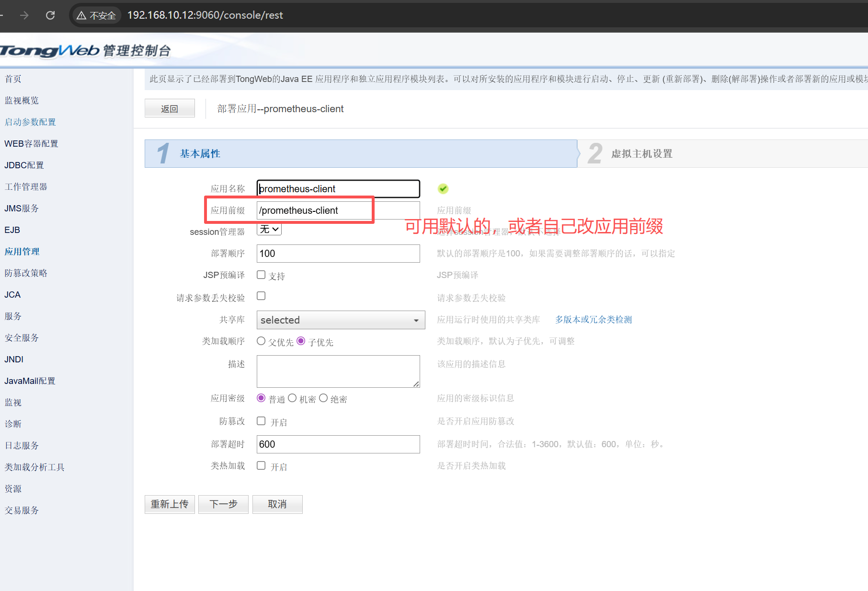Go to 监视概览 in the sidebar
Viewport: 868px width, 591px height.
point(22,101)
